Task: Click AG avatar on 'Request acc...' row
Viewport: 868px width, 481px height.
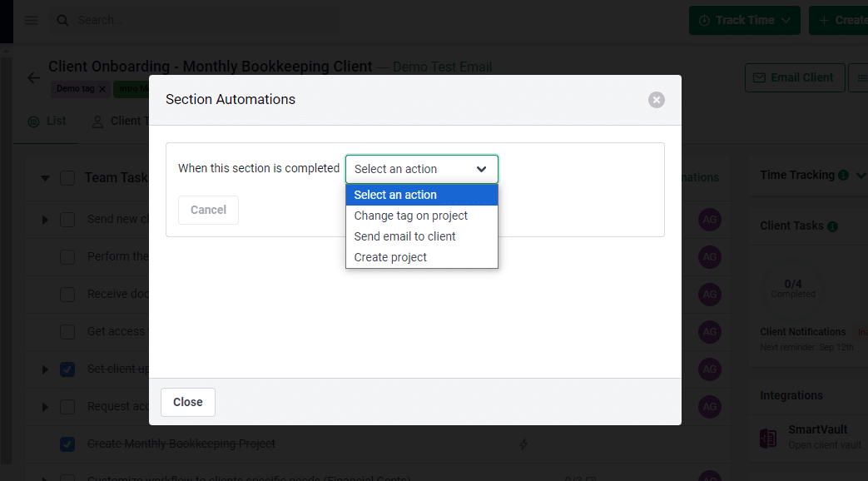Action: 710,407
